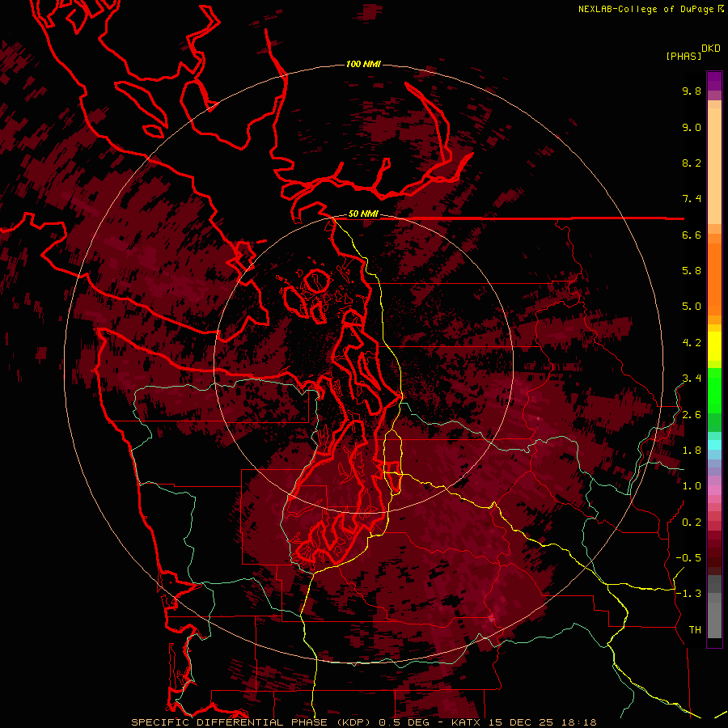Click the 1.0 value on color scale
The width and height of the screenshot is (728, 728).
point(692,486)
